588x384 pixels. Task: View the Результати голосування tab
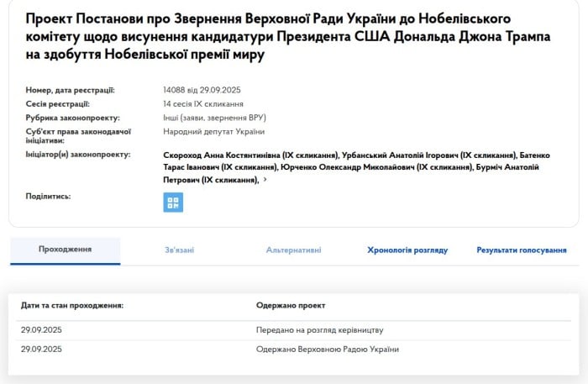[x=521, y=250]
